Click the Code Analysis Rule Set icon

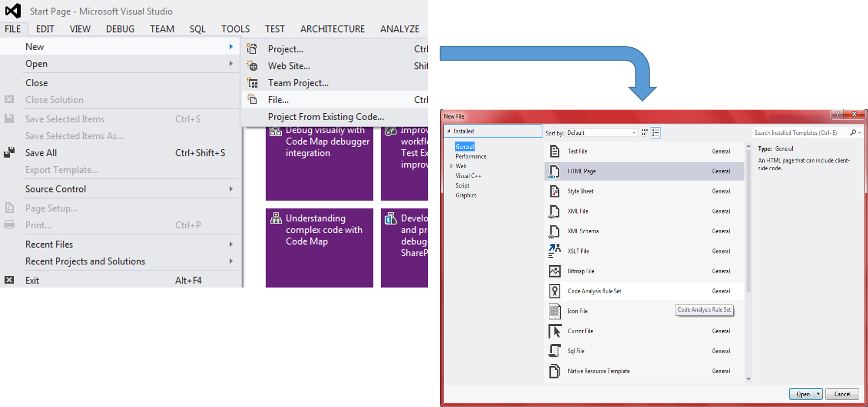click(x=555, y=291)
